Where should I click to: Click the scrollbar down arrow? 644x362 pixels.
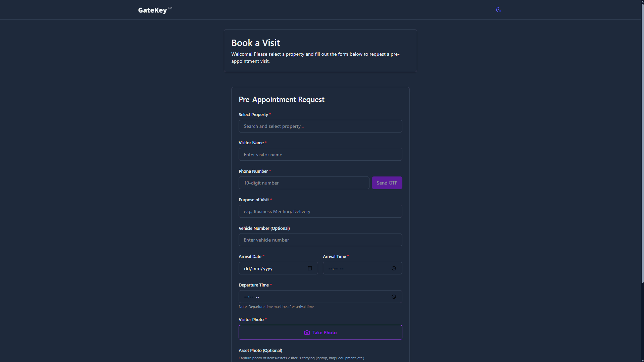click(x=642, y=360)
